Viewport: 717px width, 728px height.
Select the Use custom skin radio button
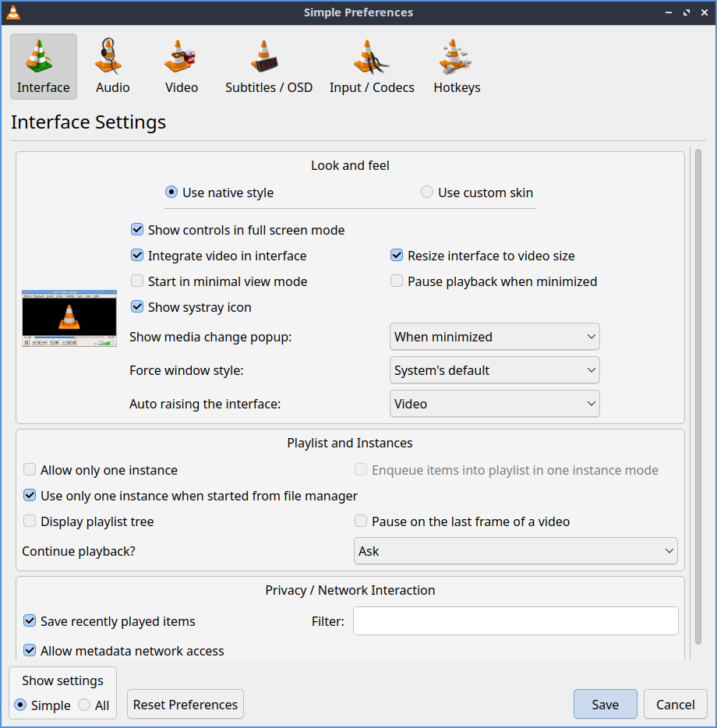pos(427,193)
